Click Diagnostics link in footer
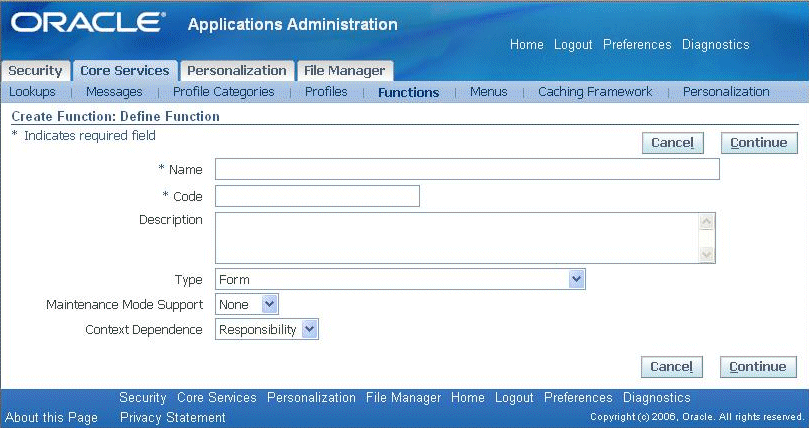 click(657, 398)
